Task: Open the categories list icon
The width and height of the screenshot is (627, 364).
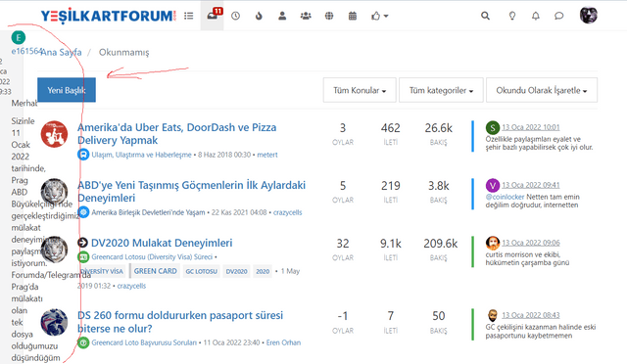Action: point(189,16)
